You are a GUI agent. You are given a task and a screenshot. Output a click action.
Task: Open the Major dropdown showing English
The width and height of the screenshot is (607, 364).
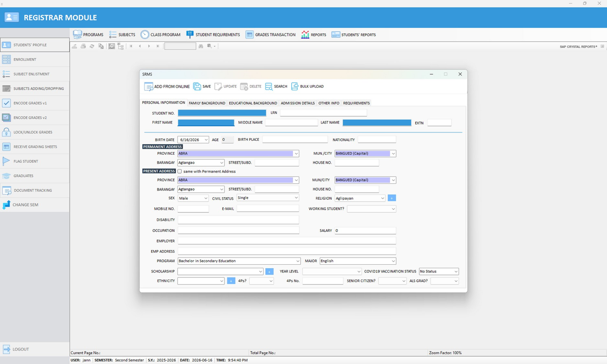(x=393, y=261)
